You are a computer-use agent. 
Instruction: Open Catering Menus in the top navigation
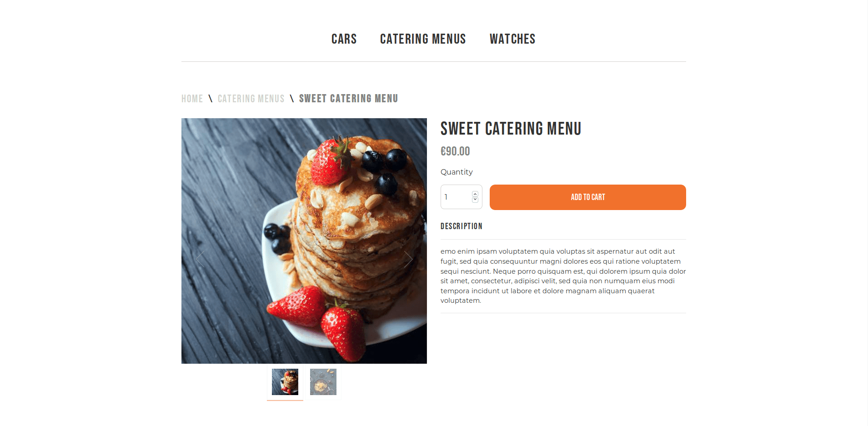point(423,39)
